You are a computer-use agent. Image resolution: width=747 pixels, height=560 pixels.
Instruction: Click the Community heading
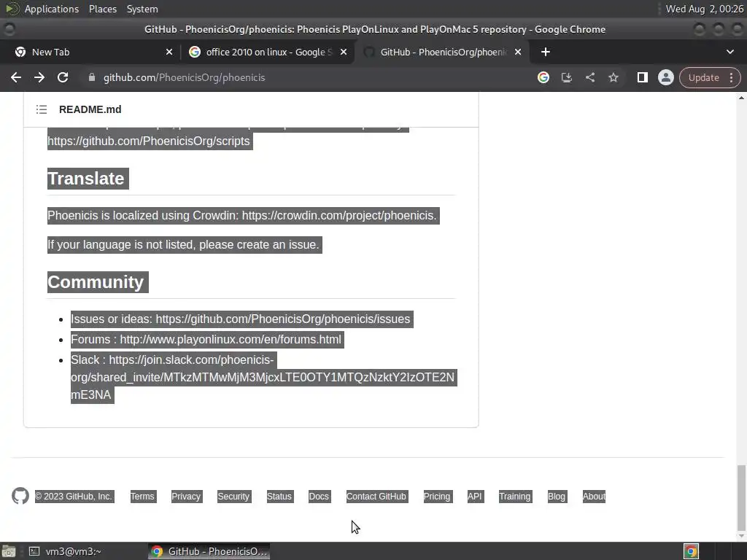pos(96,282)
